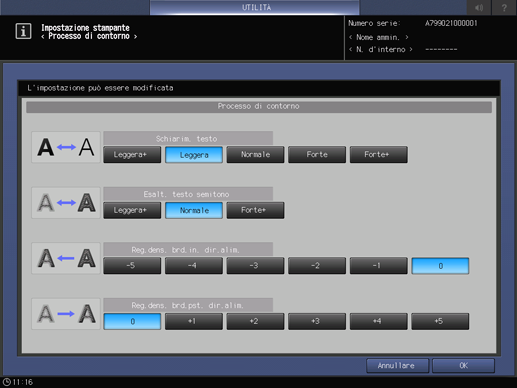Click the Reg.dens. brd.pst. dir.alim. label
This screenshot has height=388, width=517.
coord(188,305)
